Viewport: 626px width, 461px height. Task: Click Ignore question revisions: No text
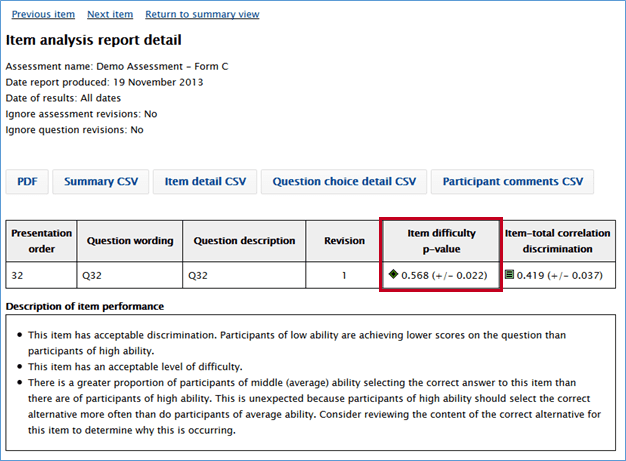75,130
